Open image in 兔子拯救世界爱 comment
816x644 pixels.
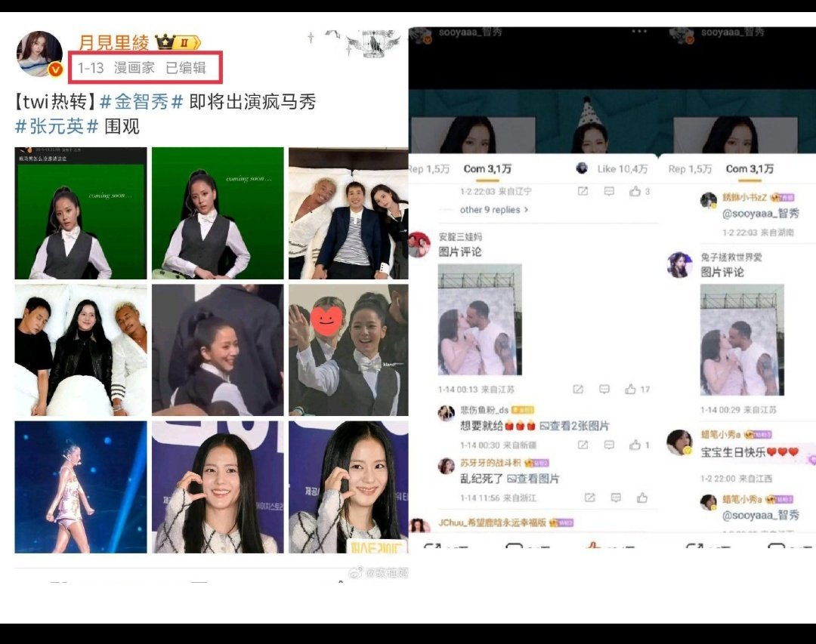[742, 340]
